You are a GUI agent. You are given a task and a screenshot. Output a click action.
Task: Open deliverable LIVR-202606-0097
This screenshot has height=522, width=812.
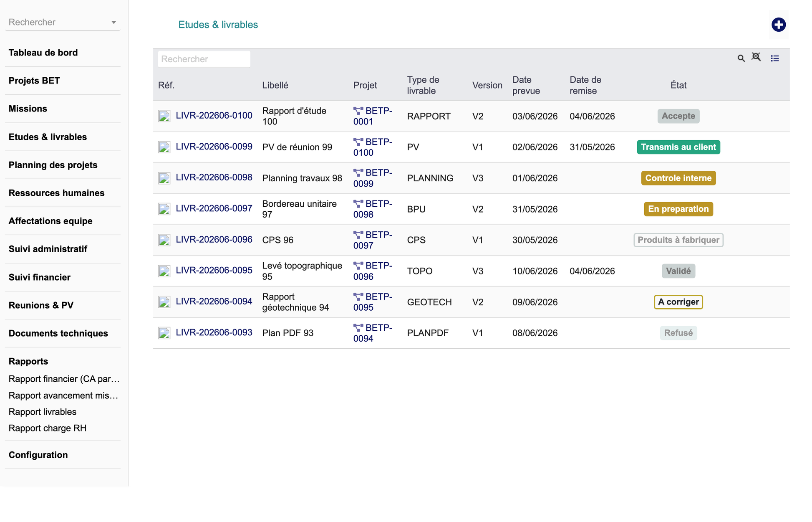214,208
